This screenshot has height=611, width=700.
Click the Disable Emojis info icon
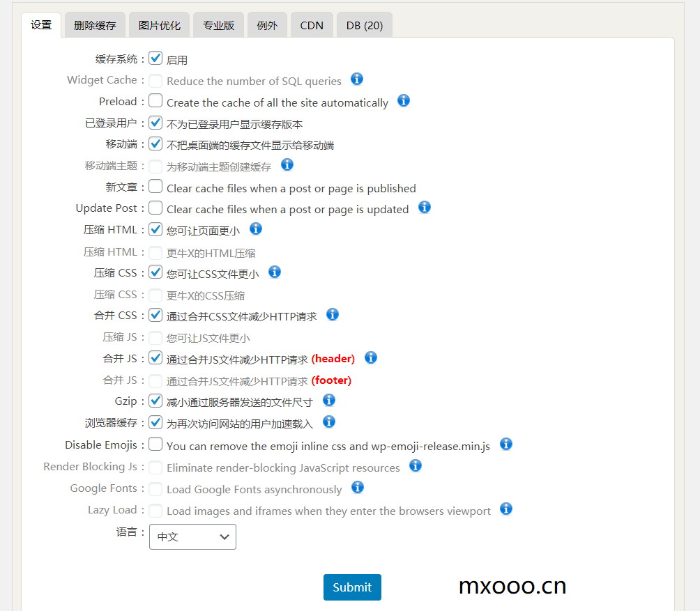point(505,444)
